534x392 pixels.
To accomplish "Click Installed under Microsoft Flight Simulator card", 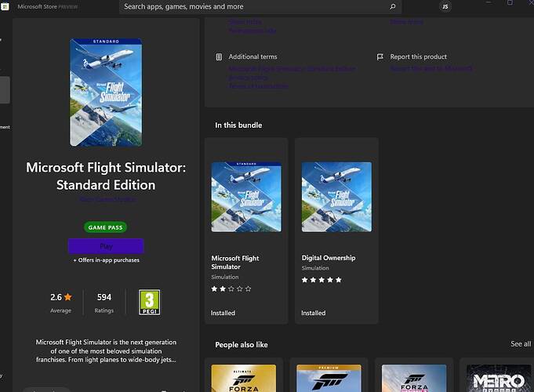I will point(223,313).
